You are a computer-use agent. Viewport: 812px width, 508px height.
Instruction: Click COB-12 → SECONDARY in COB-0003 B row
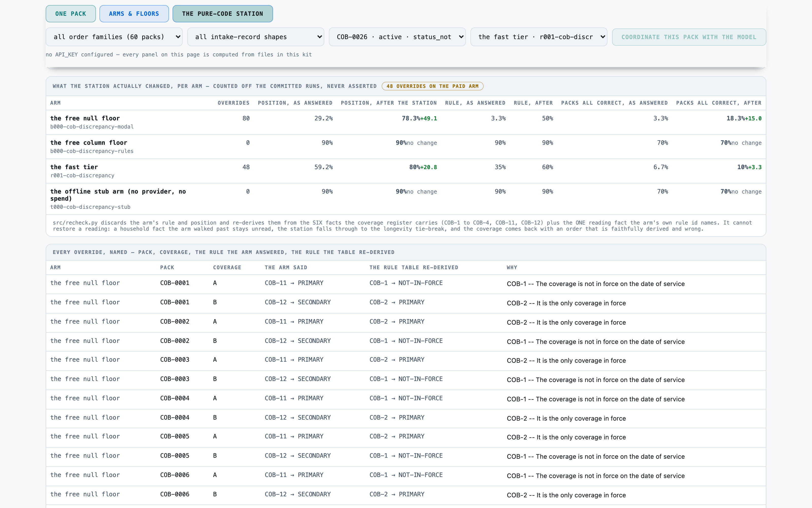(298, 379)
